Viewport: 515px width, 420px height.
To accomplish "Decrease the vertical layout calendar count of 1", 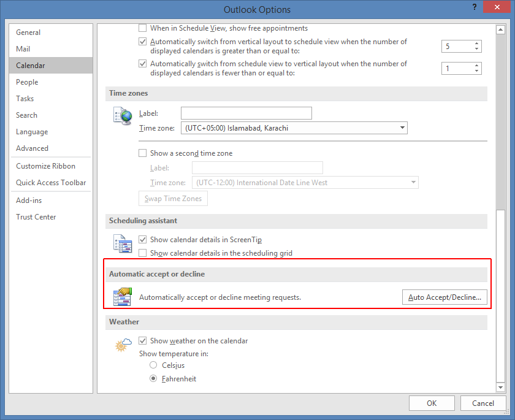I will (476, 71).
